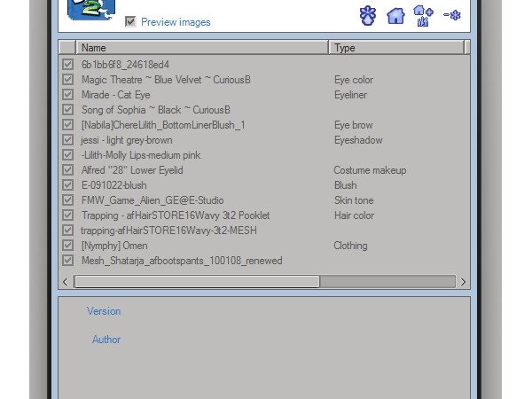Uncheck the Mirade - Cat Eye item
This screenshot has height=399, width=532.
pos(68,94)
